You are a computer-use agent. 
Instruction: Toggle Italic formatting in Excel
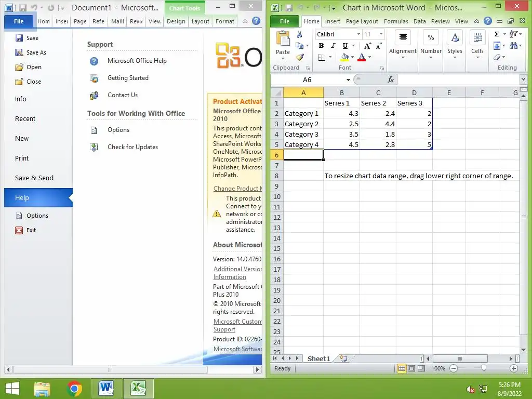click(333, 46)
